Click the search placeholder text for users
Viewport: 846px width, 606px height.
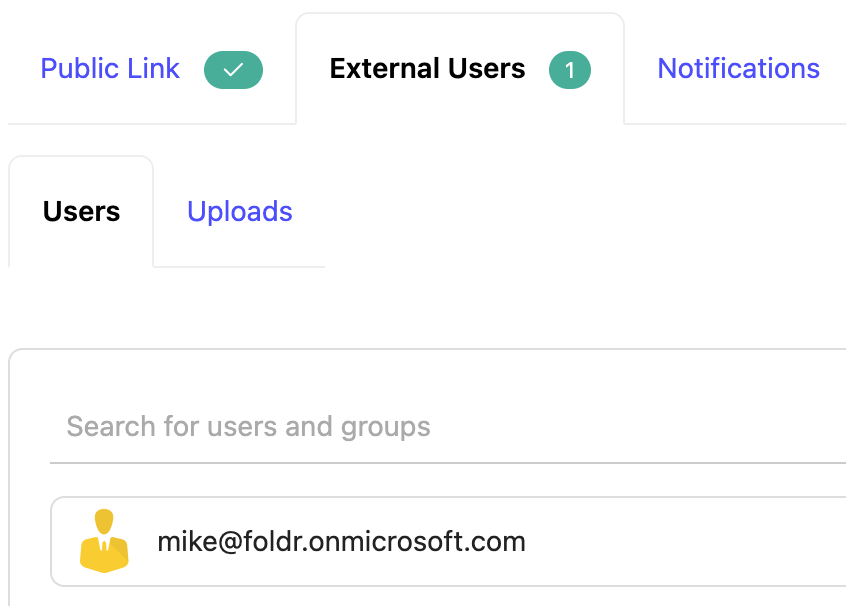(248, 427)
